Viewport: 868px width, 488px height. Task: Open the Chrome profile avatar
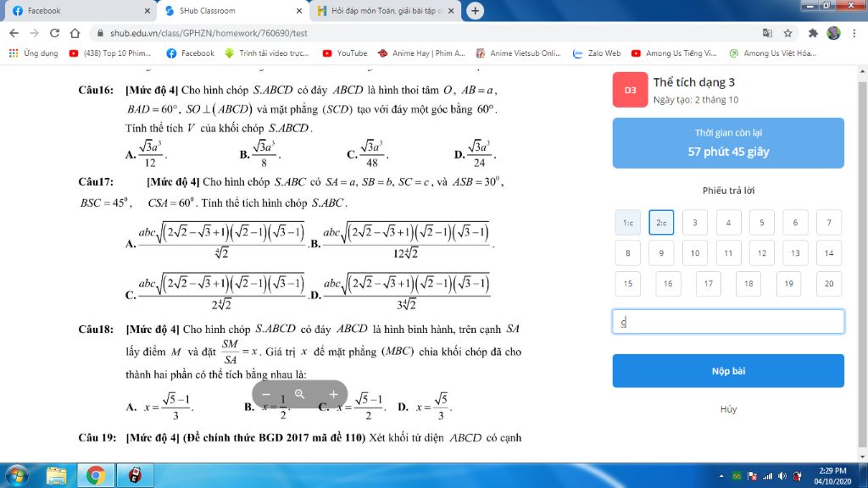coord(833,33)
